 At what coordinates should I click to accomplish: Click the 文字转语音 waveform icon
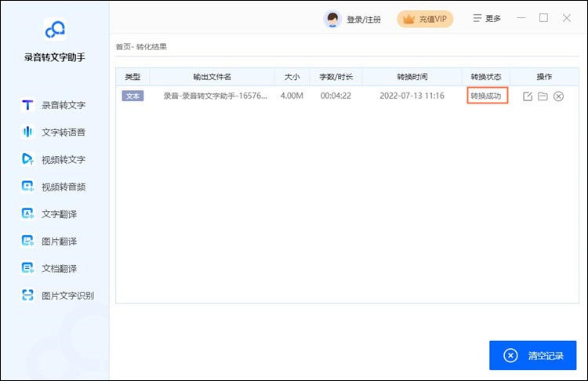click(27, 132)
